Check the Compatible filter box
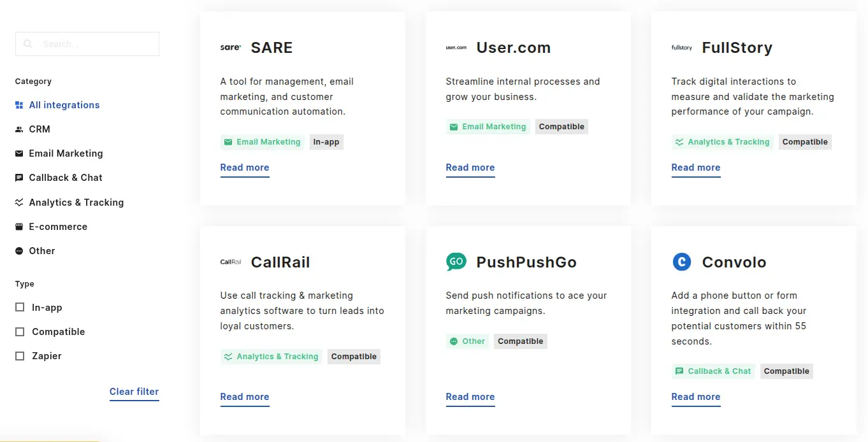Screen dimensions: 868x442 [x=20, y=331]
